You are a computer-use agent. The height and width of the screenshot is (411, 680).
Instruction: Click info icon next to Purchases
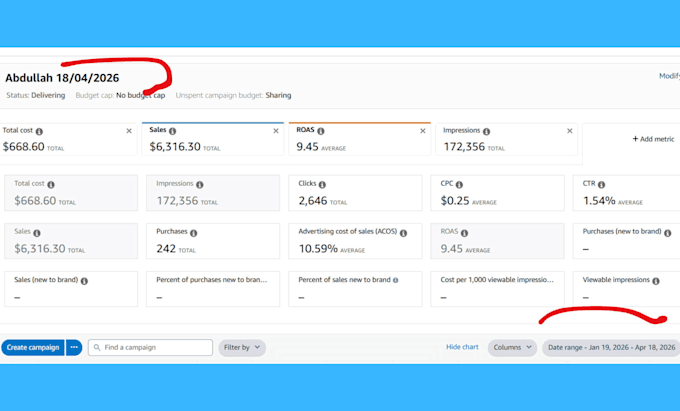click(x=193, y=233)
